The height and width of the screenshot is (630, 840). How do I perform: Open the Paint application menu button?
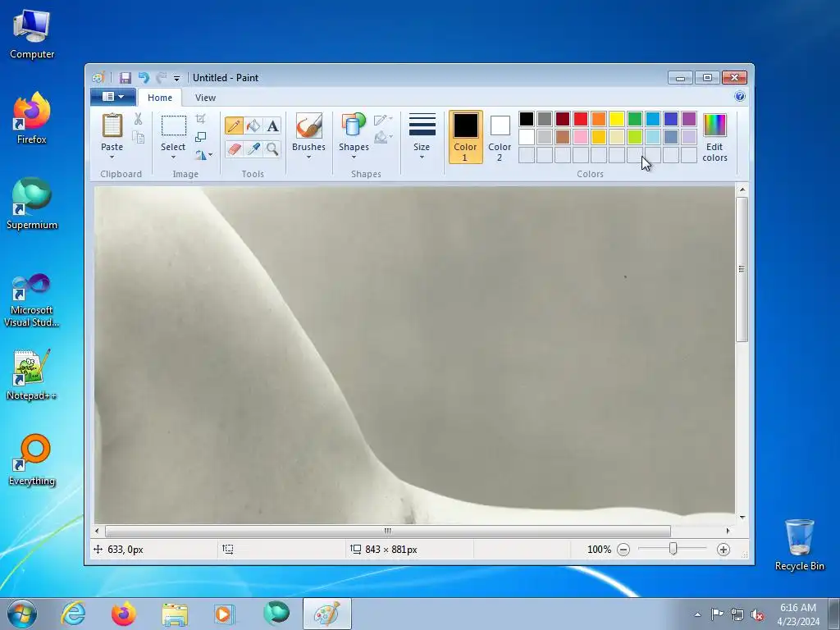point(113,97)
